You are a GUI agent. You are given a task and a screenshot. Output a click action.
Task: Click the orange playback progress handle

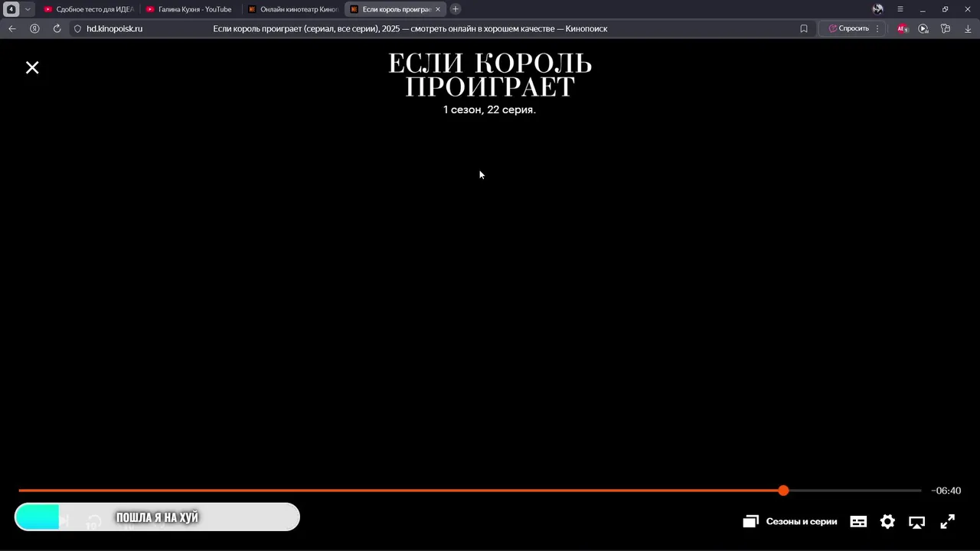783,491
